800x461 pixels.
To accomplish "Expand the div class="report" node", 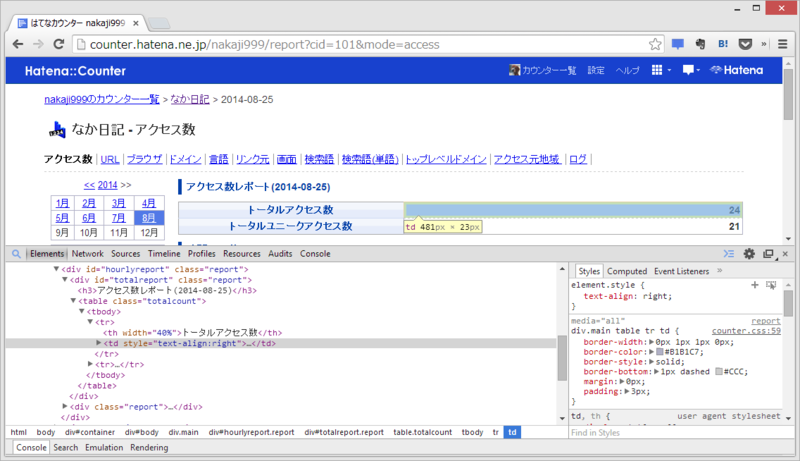I will pos(65,406).
